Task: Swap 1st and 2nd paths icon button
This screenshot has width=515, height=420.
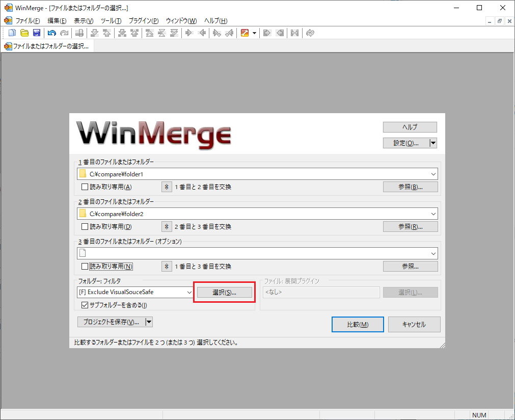Action: 167,187
